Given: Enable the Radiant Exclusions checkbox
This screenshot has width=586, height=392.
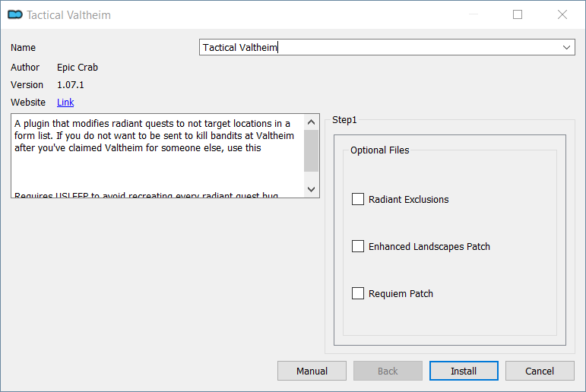Looking at the screenshot, I should pyautogui.click(x=358, y=199).
